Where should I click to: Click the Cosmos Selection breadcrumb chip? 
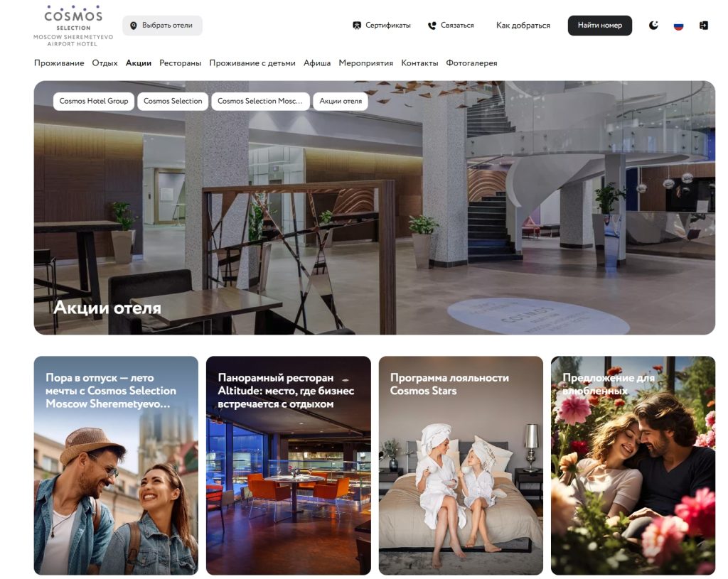click(173, 101)
